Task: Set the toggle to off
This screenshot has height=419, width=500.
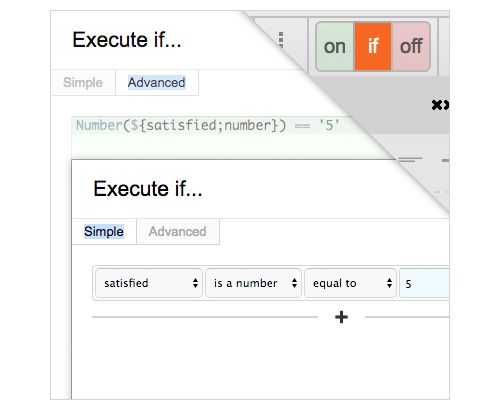Action: click(411, 46)
